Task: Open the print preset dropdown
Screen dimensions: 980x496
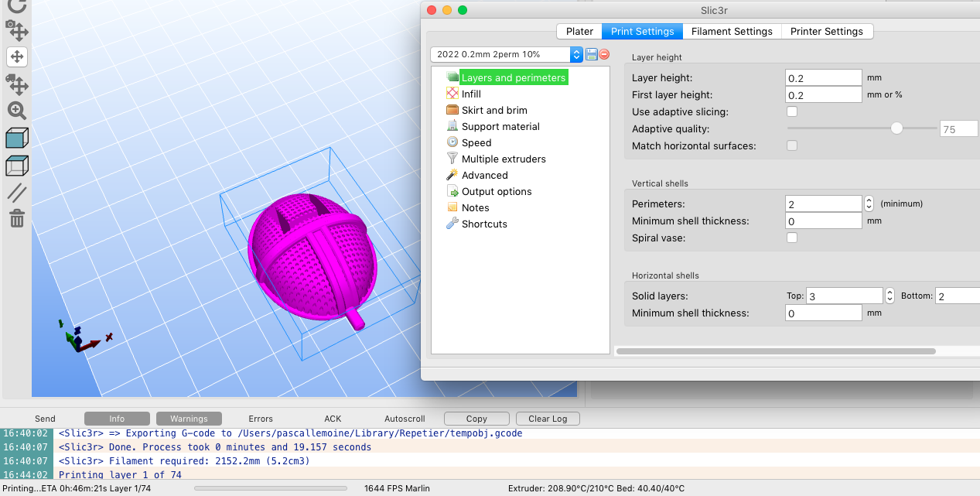Action: point(507,54)
